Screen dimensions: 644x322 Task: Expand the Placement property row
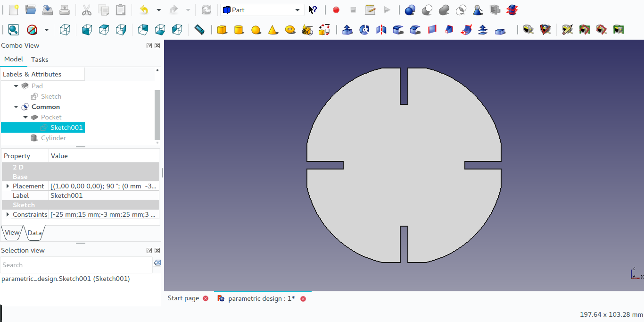[x=7, y=186]
